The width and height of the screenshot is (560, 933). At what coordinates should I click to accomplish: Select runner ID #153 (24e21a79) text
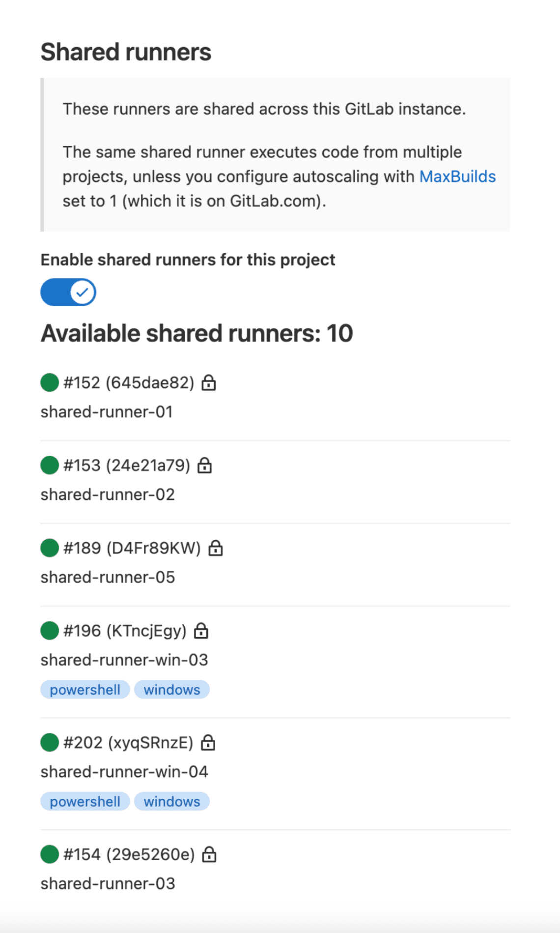point(127,465)
